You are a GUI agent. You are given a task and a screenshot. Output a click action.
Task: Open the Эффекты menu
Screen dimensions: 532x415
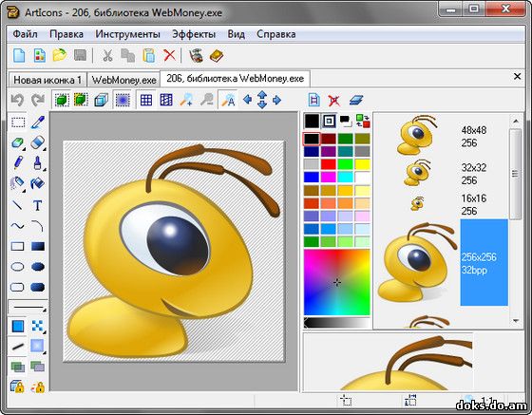194,34
